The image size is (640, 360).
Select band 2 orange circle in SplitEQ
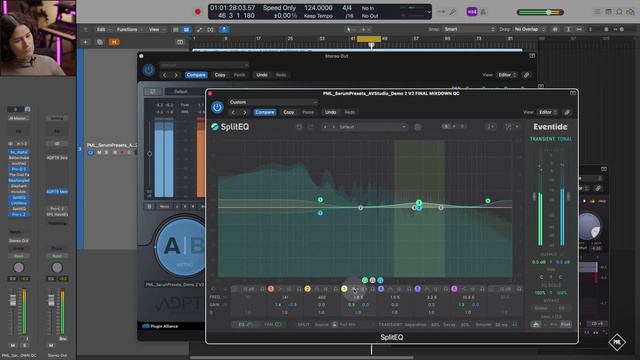tap(307, 289)
